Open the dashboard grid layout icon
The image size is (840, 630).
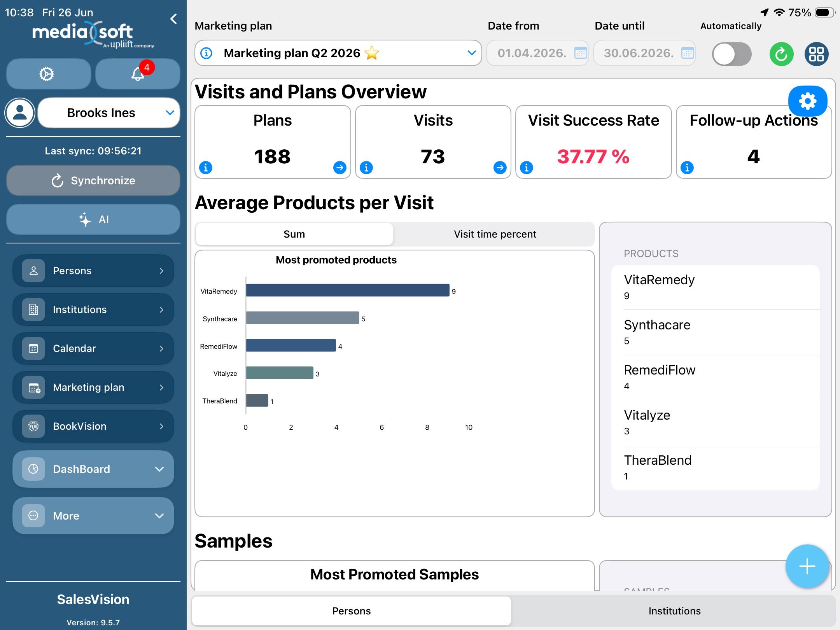point(816,54)
